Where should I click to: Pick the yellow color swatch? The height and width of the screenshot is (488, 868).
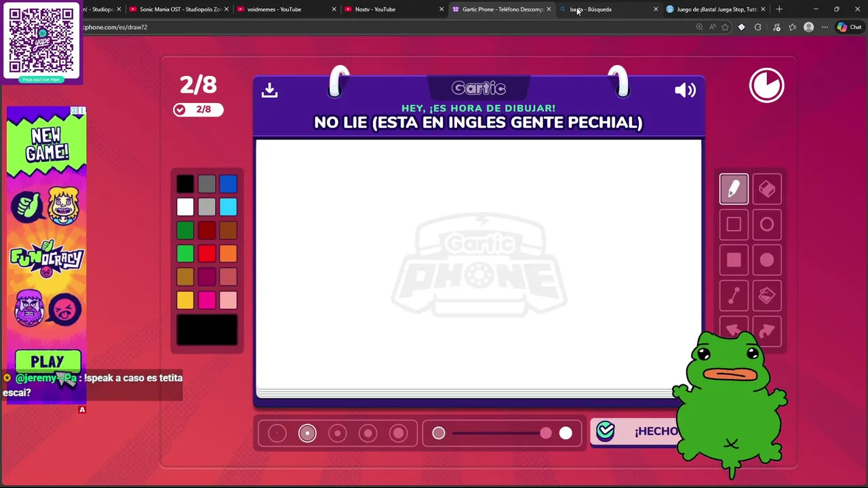pos(185,300)
